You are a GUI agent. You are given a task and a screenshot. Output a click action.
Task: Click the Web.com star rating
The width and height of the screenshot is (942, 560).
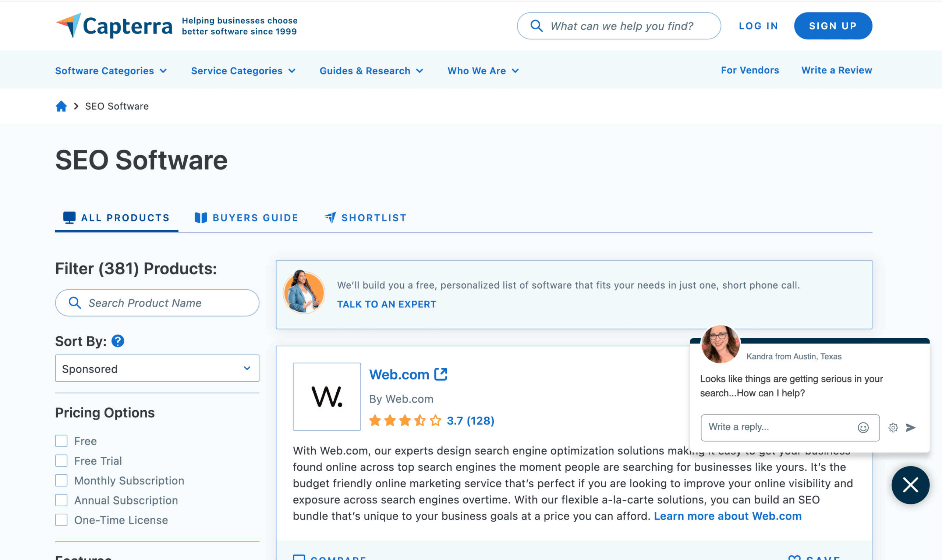tap(405, 420)
